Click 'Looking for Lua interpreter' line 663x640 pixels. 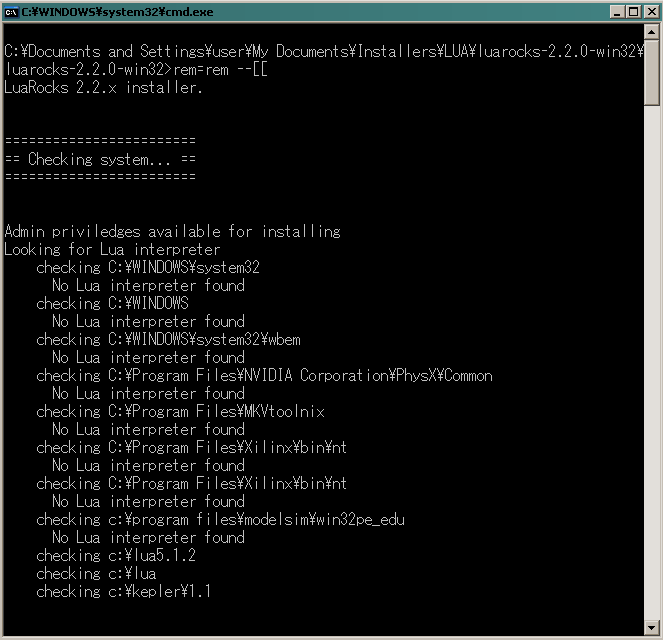click(x=112, y=249)
